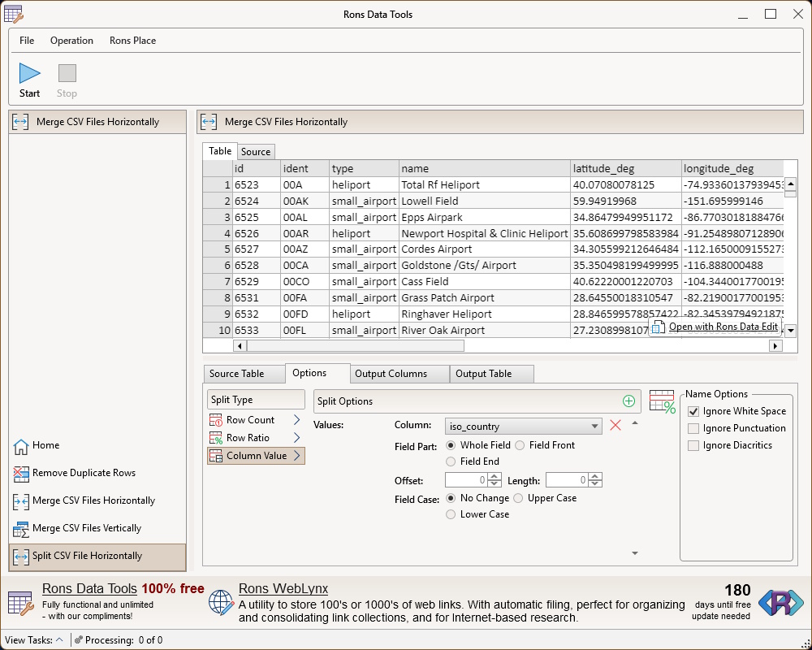Enable Ignore Punctuation checkbox
Screen dimensions: 812x650
tap(693, 429)
